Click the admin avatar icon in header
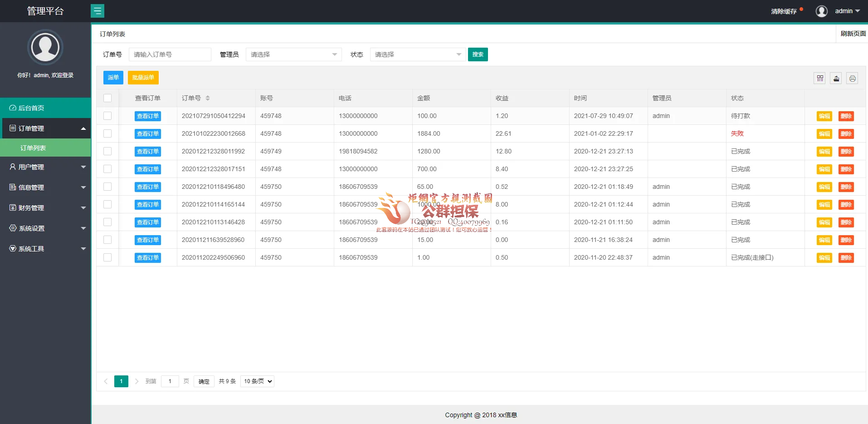 [x=821, y=11]
